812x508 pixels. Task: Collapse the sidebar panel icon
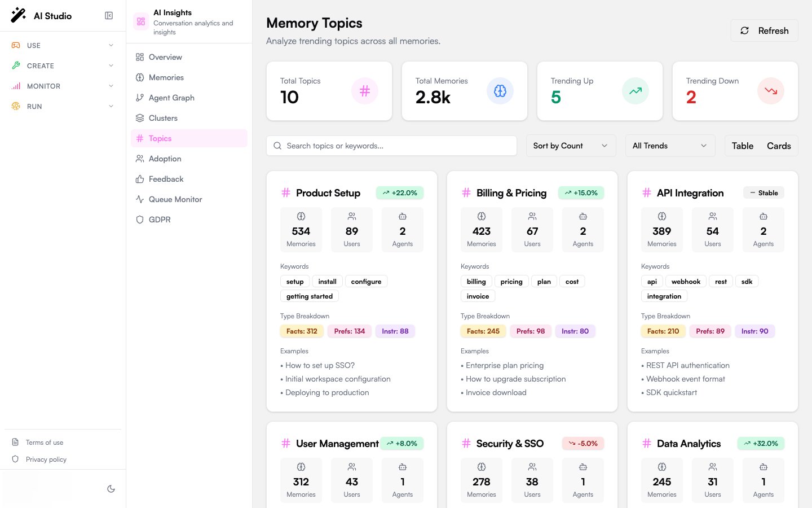109,16
